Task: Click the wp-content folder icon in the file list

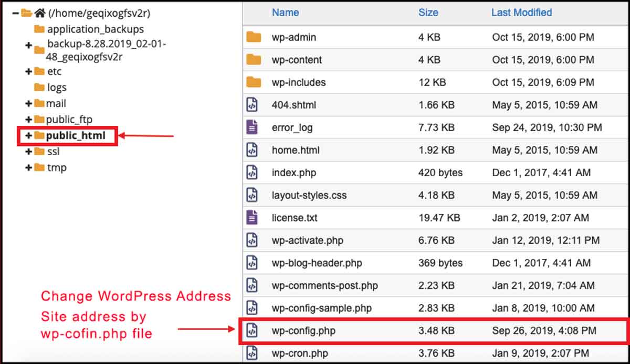Action: coord(254,60)
